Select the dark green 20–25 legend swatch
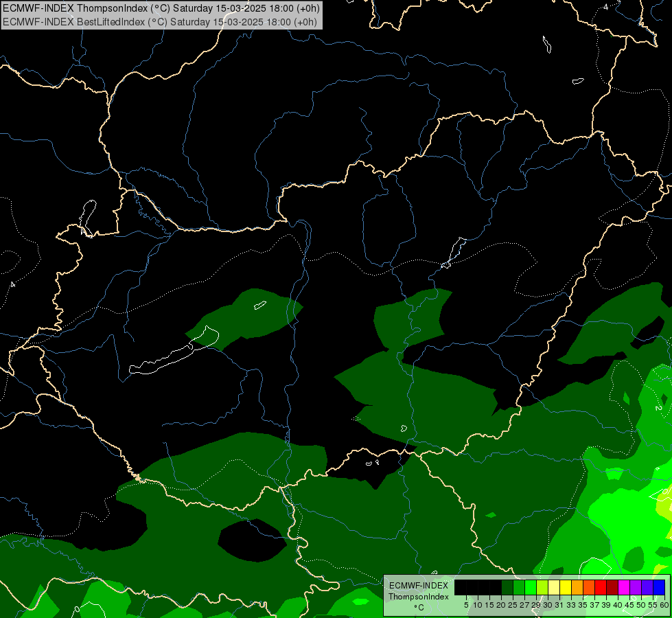Viewport: 672px width, 618px height. 507,587
